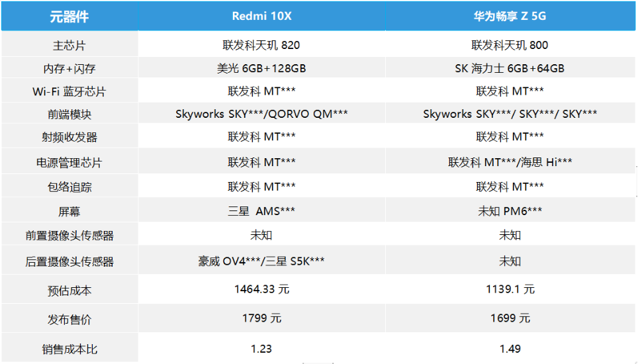Click the 主芯片 row label
Screen dimensions: 638x364
tap(69, 46)
